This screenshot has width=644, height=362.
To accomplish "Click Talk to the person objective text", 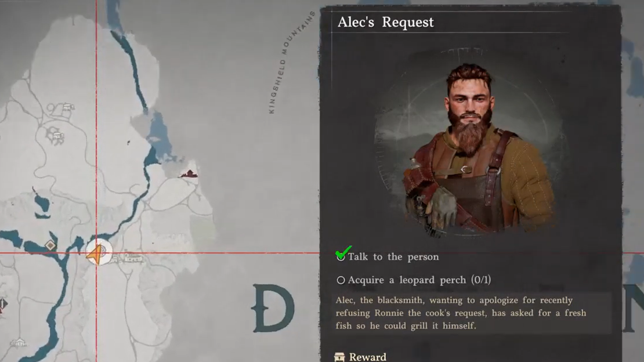I will coord(393,257).
